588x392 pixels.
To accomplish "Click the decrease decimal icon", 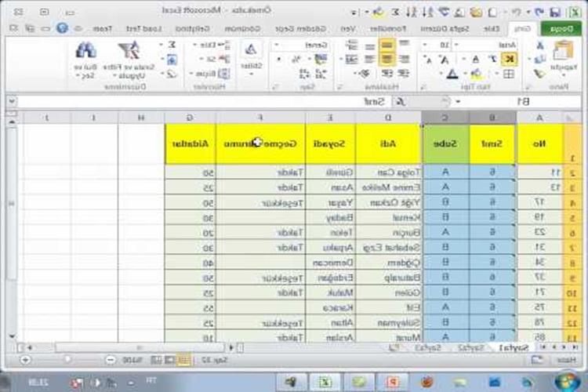I will [x=304, y=74].
